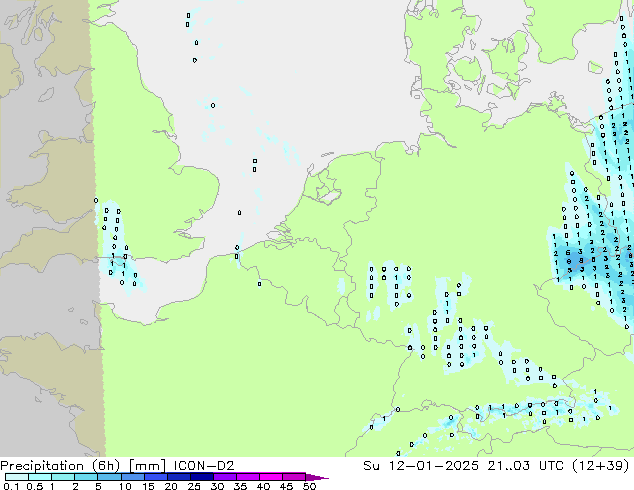This screenshot has height=490, width=634.
Task: Click legend label '40'
Action: click(263, 486)
